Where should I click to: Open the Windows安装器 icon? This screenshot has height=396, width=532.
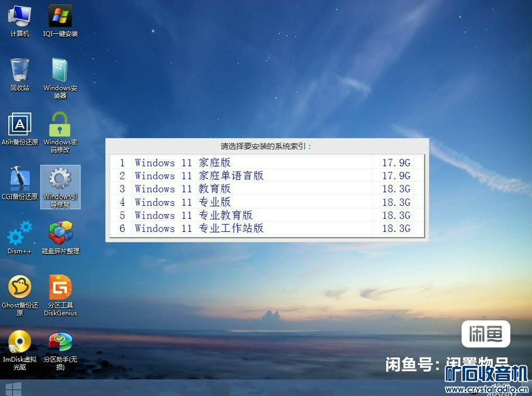point(60,78)
